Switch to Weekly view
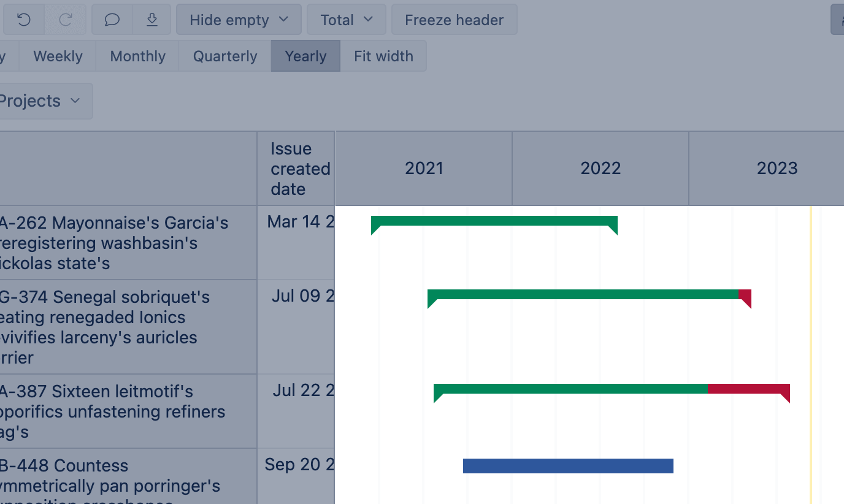This screenshot has width=844, height=504. tap(58, 56)
